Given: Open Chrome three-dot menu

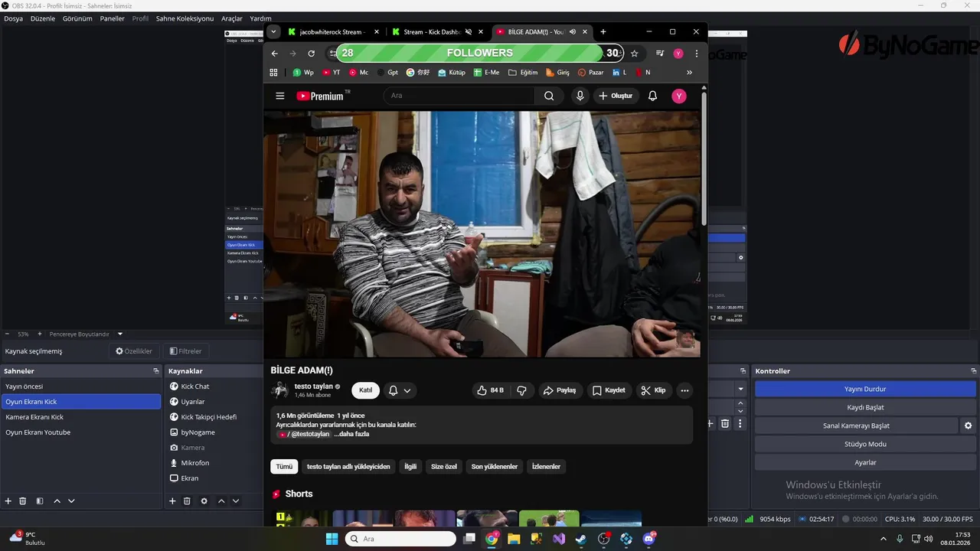Looking at the screenshot, I should (x=697, y=54).
